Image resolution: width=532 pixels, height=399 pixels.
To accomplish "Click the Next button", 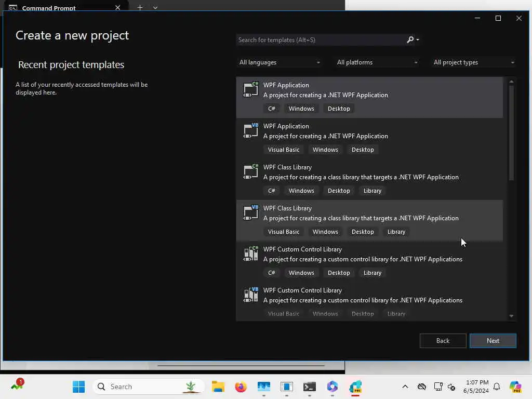I will [x=493, y=341].
